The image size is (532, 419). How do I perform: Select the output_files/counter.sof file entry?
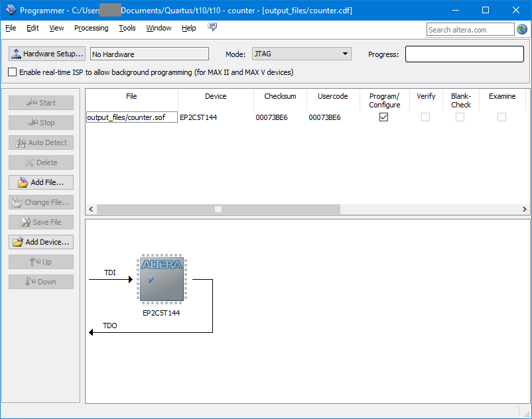click(131, 117)
